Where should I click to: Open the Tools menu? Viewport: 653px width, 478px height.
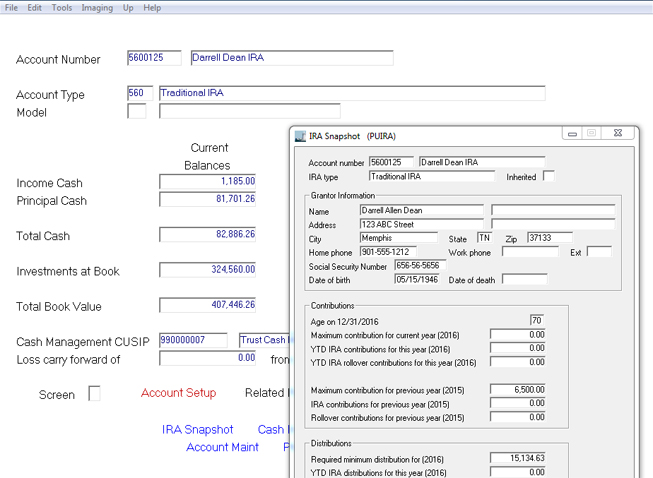pyautogui.click(x=62, y=7)
